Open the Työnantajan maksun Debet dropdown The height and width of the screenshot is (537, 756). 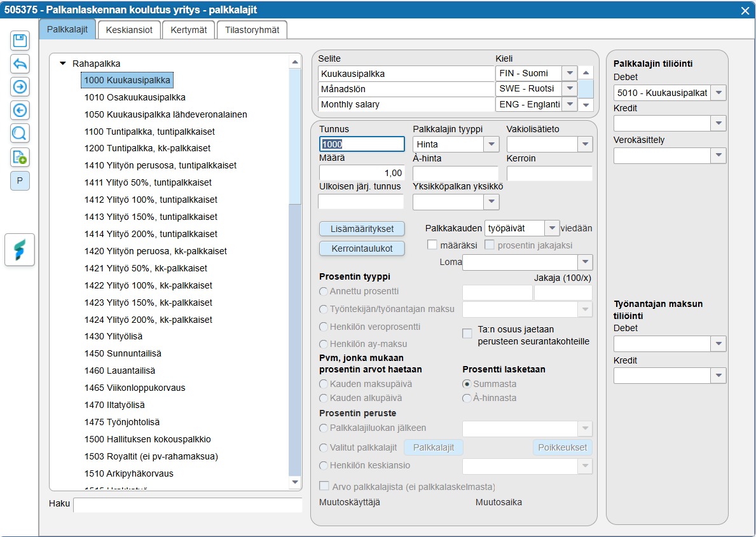point(718,344)
